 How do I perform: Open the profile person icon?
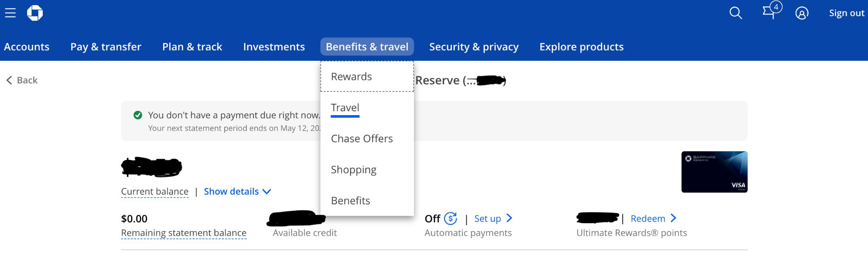801,13
